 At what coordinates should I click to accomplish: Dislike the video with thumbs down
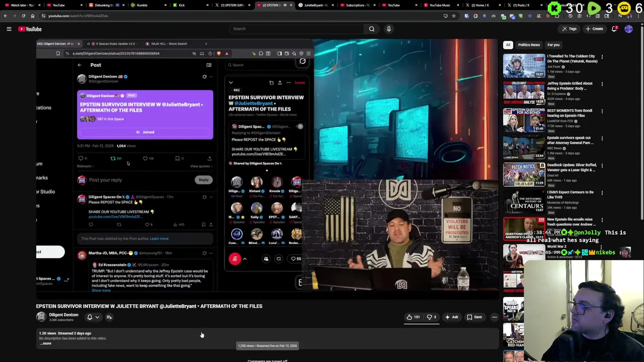point(432,317)
